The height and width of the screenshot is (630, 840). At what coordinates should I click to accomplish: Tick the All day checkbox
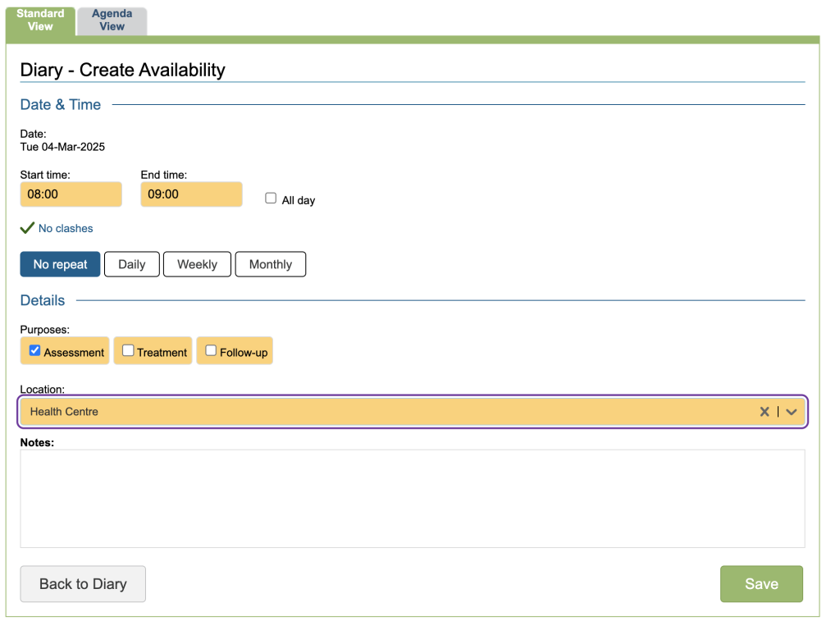tap(271, 199)
